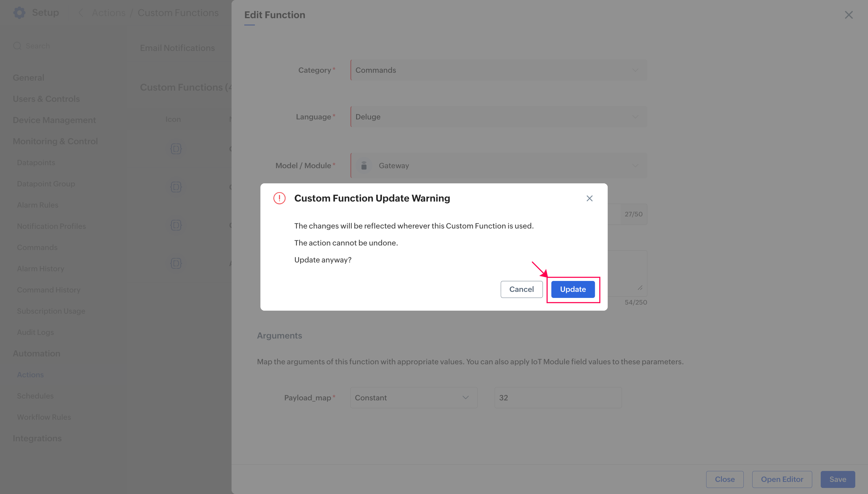Click the red warning exclamation icon
This screenshot has width=868, height=494.
click(x=279, y=198)
